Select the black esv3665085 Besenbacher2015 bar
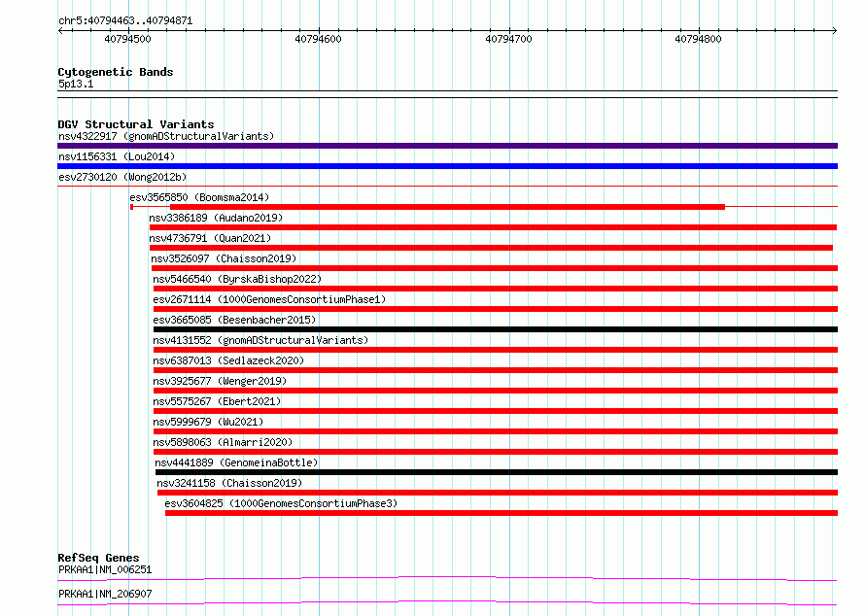Viewport: 865px width, 616px height. point(496,329)
